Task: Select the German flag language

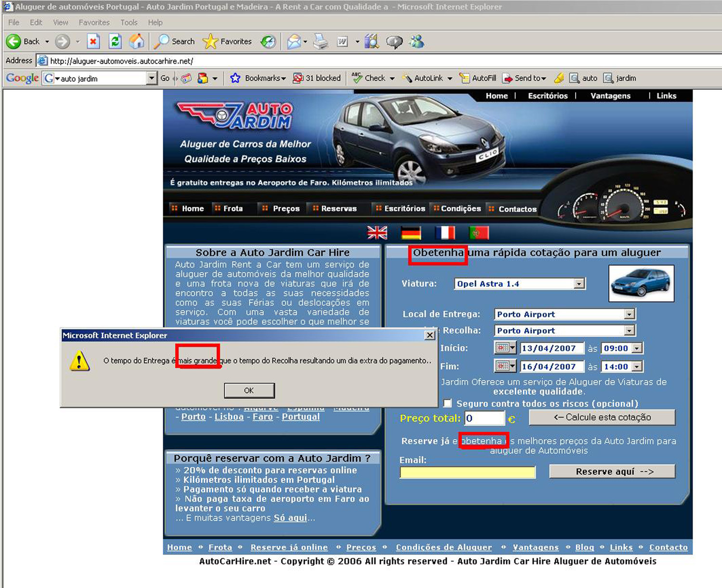Action: coord(411,233)
